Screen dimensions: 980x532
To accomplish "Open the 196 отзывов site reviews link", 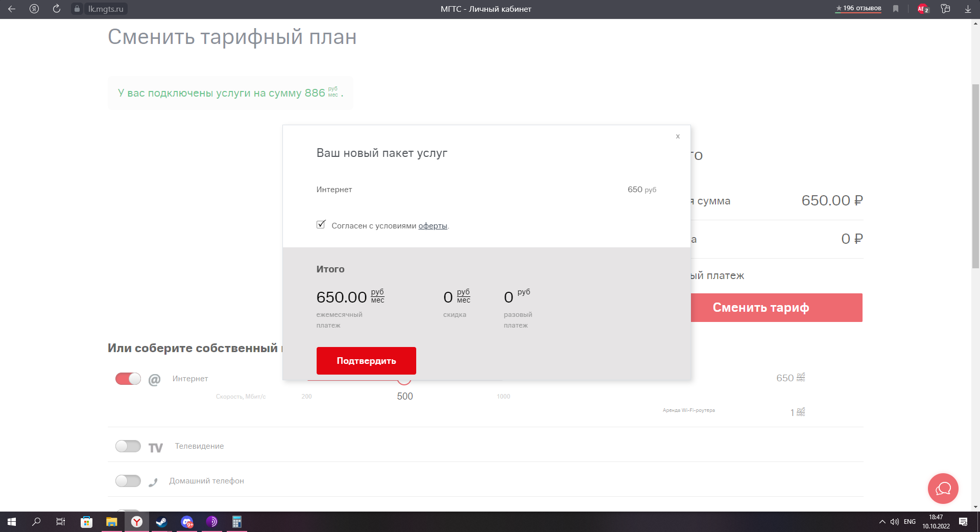I will (858, 8).
